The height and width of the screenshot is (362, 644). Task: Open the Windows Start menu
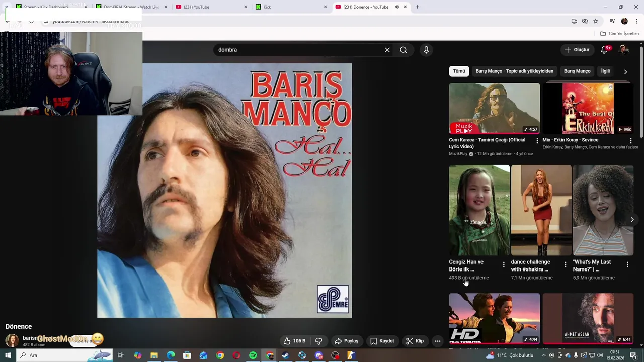(x=8, y=355)
